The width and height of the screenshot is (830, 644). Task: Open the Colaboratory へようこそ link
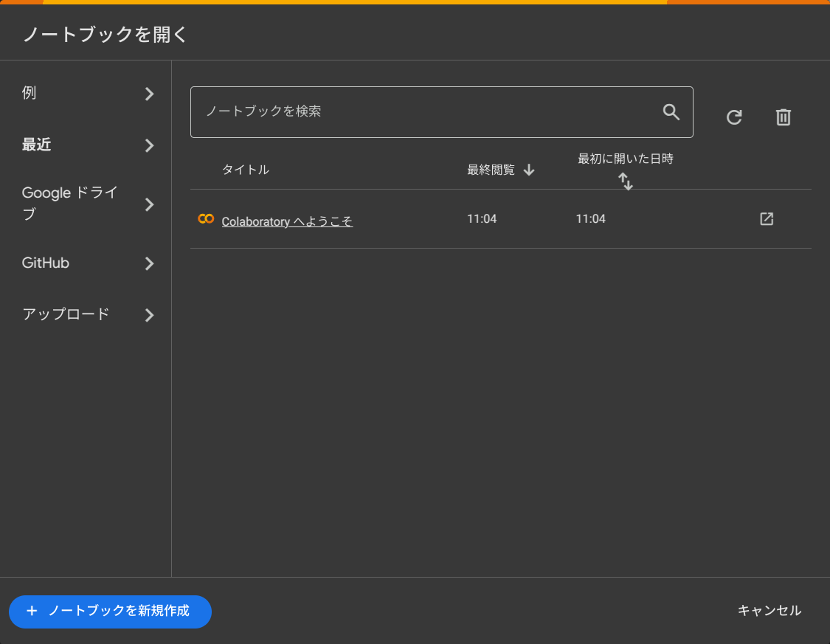coord(287,221)
